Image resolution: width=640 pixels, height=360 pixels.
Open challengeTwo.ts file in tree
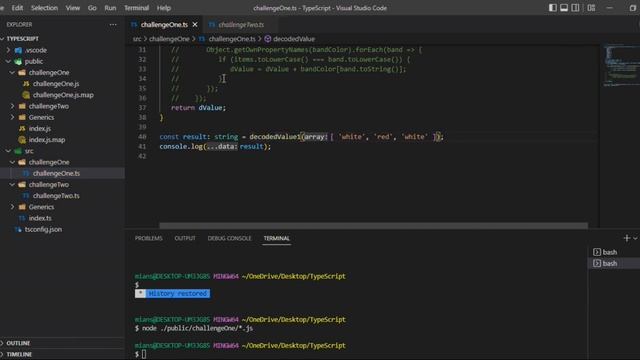click(x=56, y=196)
